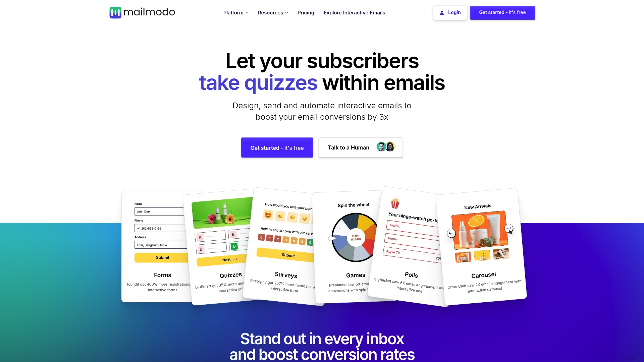
Task: Click the Submit button in Forms card
Action: (162, 257)
